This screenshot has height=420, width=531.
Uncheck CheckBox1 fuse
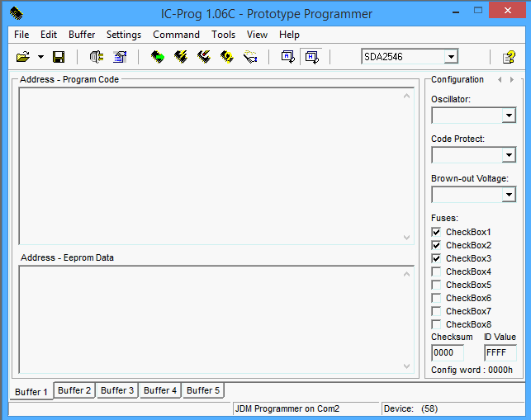(436, 232)
